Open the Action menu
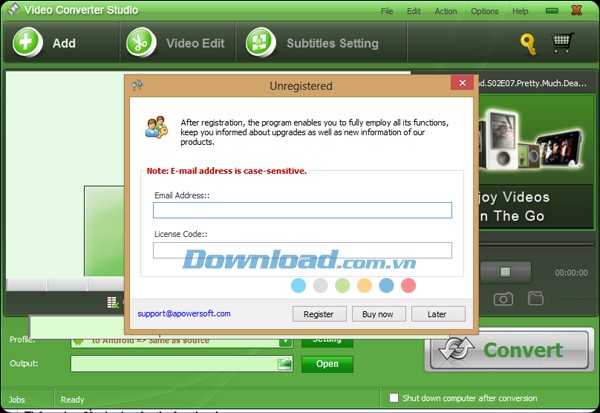Image resolution: width=600 pixels, height=413 pixels. (446, 11)
